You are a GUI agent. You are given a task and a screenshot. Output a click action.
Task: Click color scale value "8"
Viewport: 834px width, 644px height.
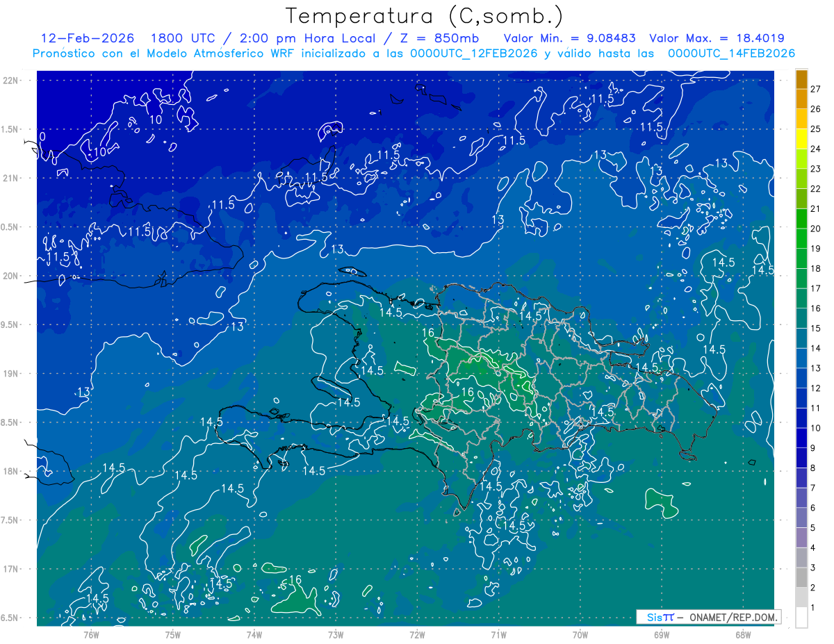(x=813, y=468)
